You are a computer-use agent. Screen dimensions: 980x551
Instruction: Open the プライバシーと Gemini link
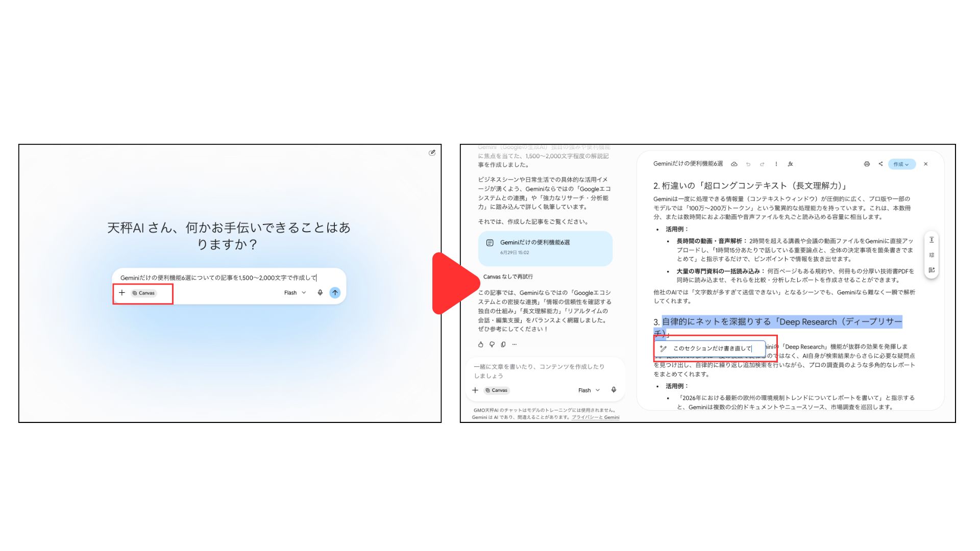[x=596, y=417]
